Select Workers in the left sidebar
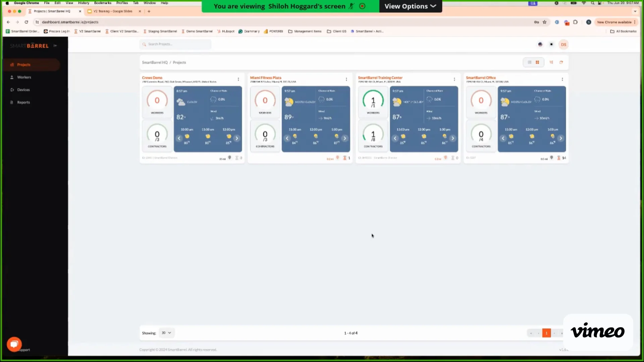644x362 pixels. [x=23, y=77]
